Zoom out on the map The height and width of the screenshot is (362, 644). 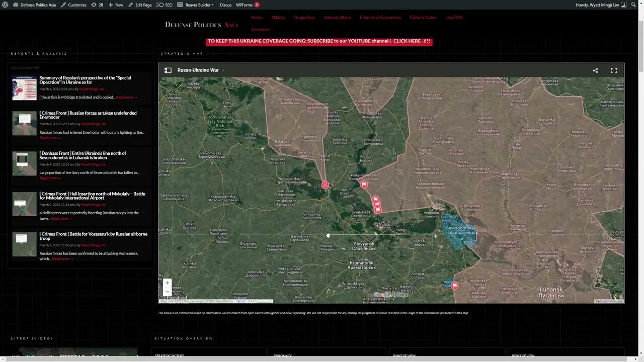(168, 292)
